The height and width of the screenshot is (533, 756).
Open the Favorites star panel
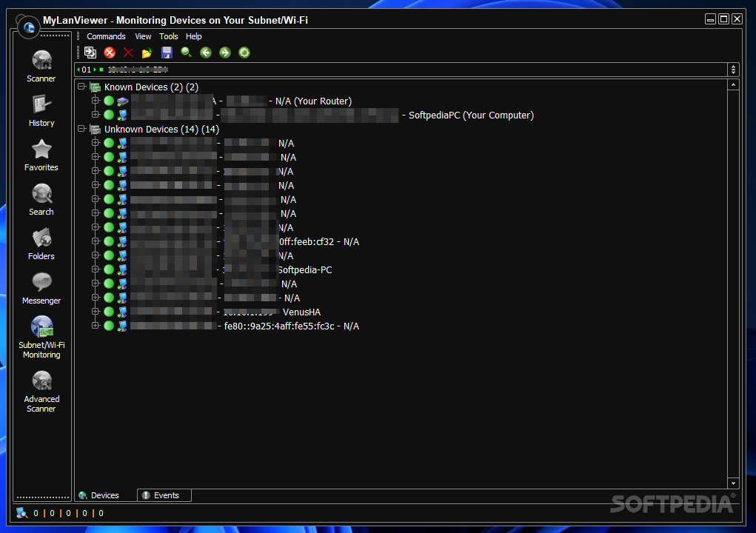tap(41, 155)
